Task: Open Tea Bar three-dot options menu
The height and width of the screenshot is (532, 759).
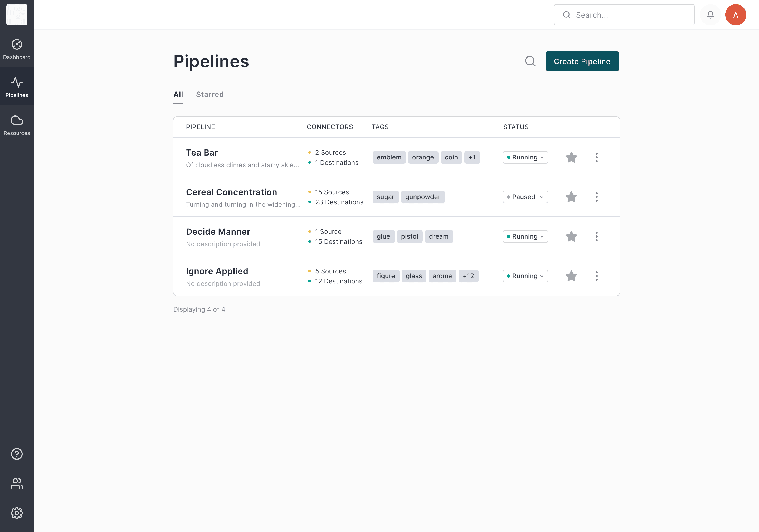Action: point(596,157)
